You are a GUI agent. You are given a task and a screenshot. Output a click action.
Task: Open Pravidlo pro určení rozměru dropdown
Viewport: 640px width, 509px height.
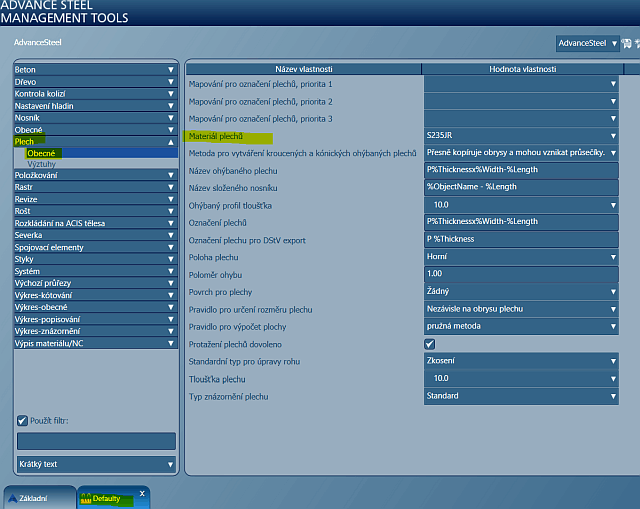521,309
